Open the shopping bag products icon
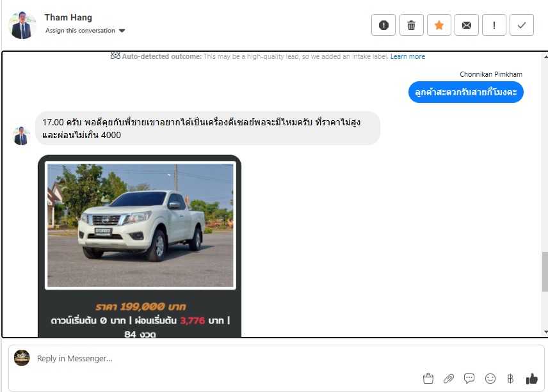This screenshot has width=548, height=392. (x=428, y=379)
